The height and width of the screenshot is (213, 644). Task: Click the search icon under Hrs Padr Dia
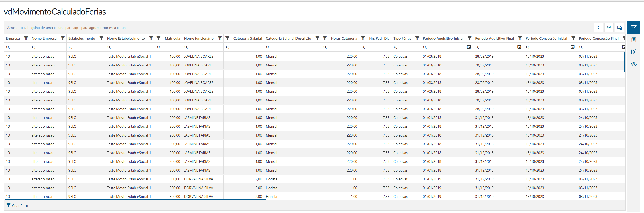click(x=363, y=47)
